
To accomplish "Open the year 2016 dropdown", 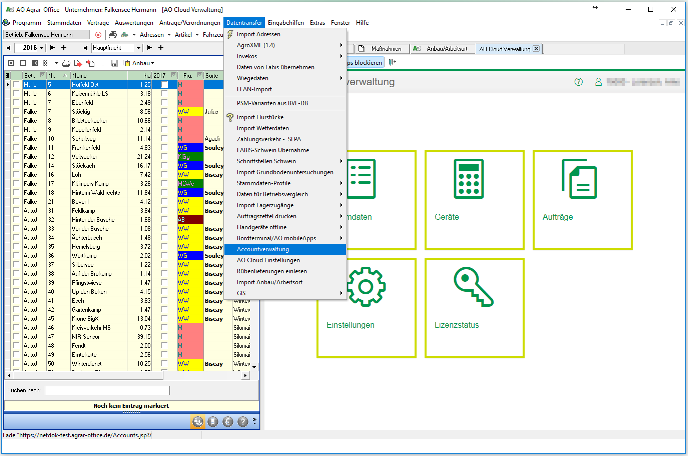I will 41,47.
